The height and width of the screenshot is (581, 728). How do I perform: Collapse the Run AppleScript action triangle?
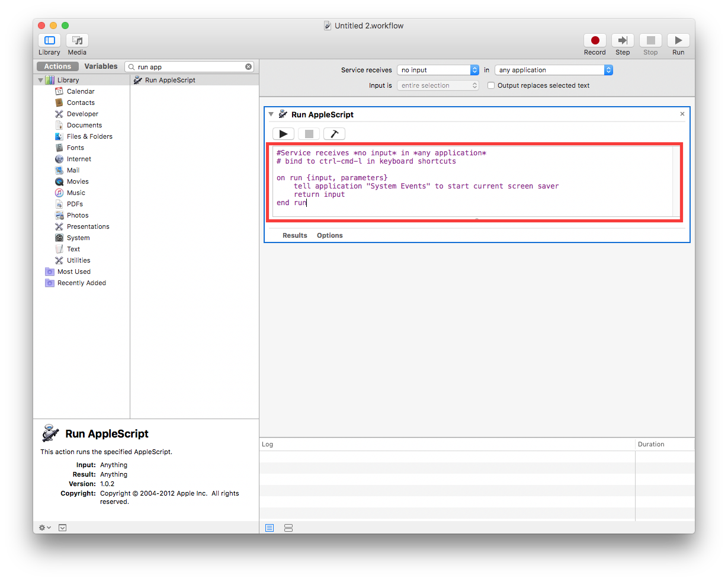(x=271, y=114)
